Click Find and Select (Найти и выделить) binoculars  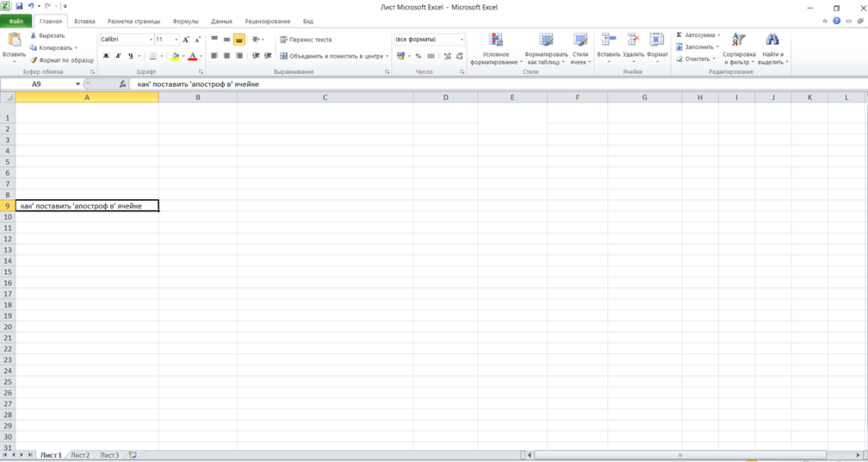click(772, 50)
